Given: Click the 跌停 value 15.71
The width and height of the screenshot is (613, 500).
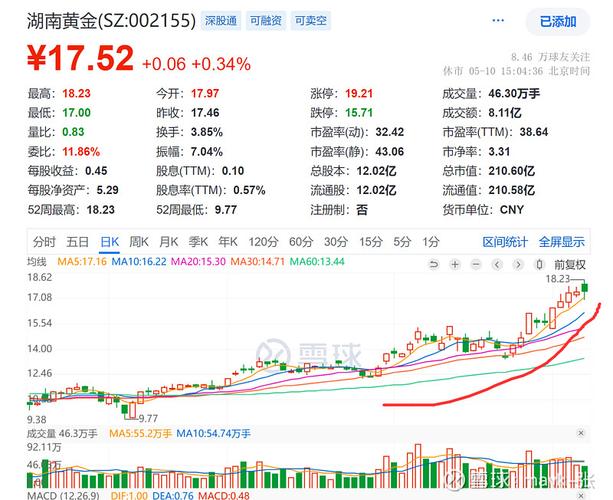Looking at the screenshot, I should [359, 113].
